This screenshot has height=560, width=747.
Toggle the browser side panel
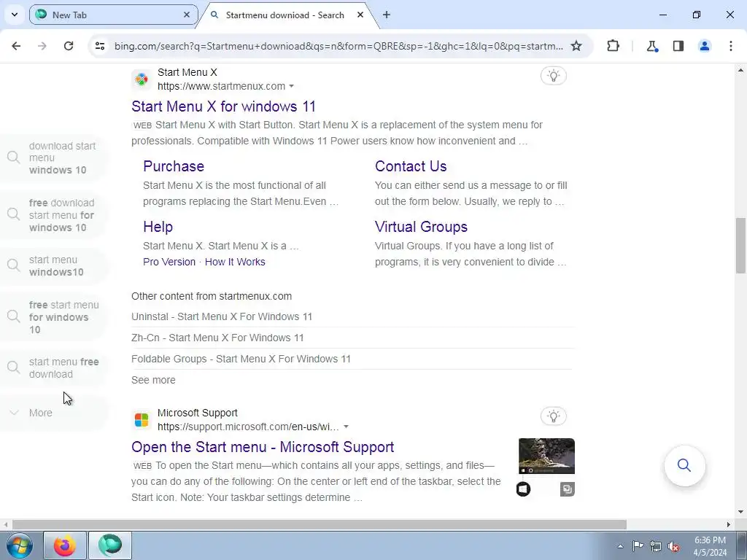pos(678,46)
